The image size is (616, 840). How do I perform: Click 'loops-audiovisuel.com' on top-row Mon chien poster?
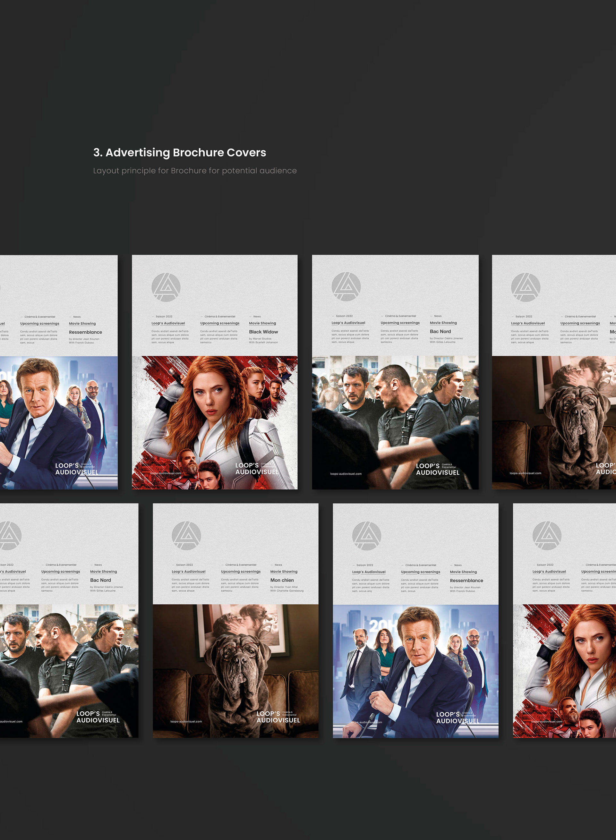(x=526, y=473)
